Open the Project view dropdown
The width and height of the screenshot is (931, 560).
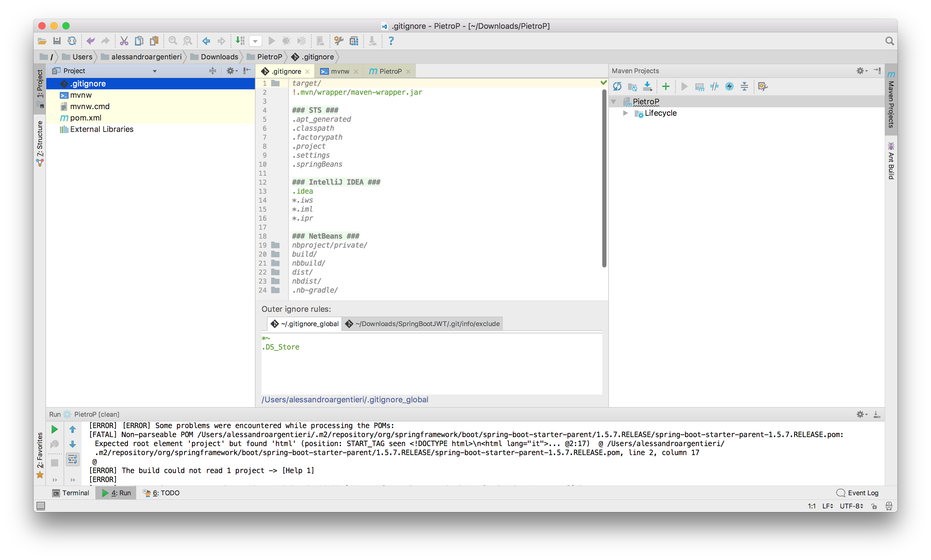point(154,71)
